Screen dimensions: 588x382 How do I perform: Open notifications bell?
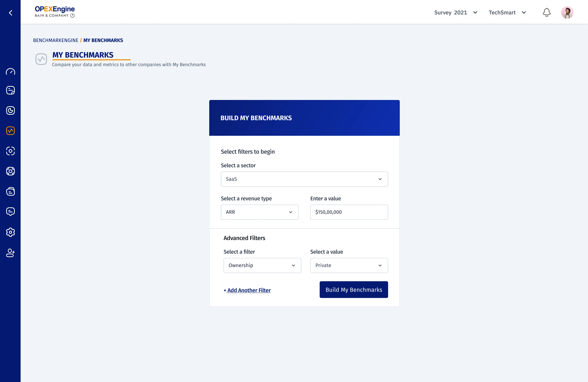[547, 12]
